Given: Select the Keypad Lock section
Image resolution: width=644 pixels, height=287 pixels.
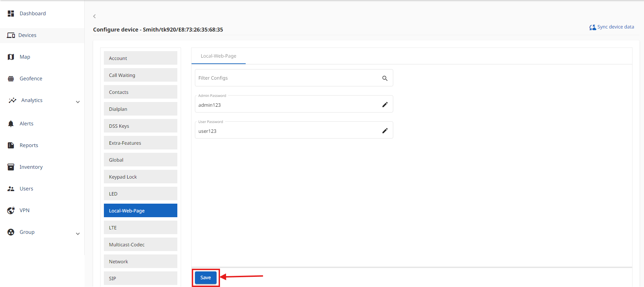Looking at the screenshot, I should (x=140, y=177).
